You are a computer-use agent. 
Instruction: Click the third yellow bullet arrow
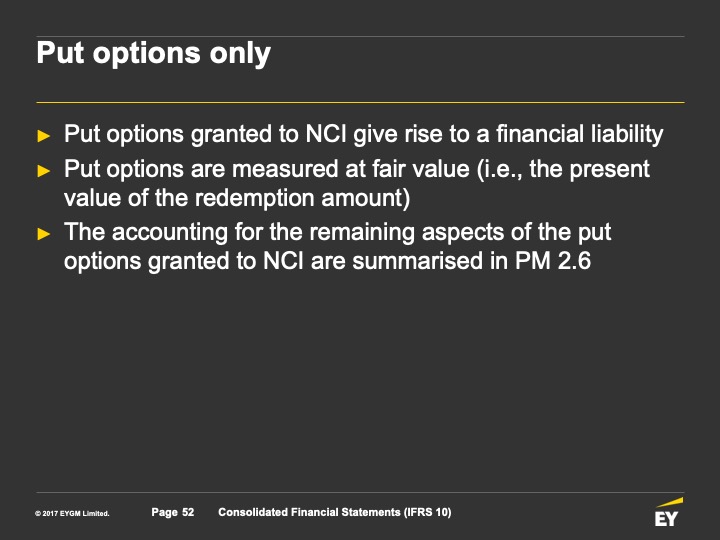coord(44,234)
